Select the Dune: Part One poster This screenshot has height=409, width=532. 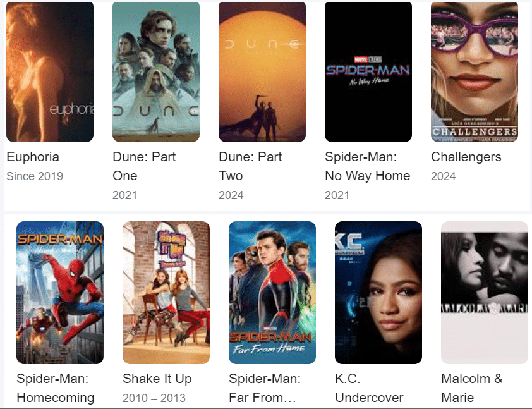[x=156, y=71]
